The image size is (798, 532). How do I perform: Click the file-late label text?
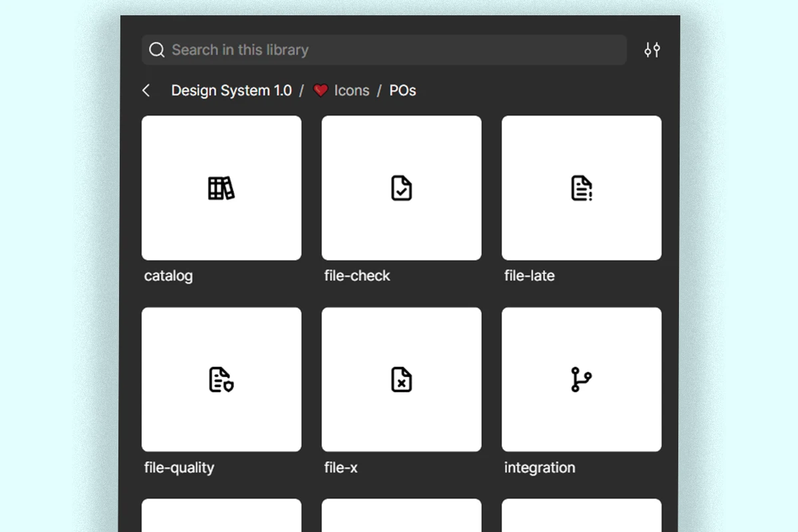[x=529, y=276]
